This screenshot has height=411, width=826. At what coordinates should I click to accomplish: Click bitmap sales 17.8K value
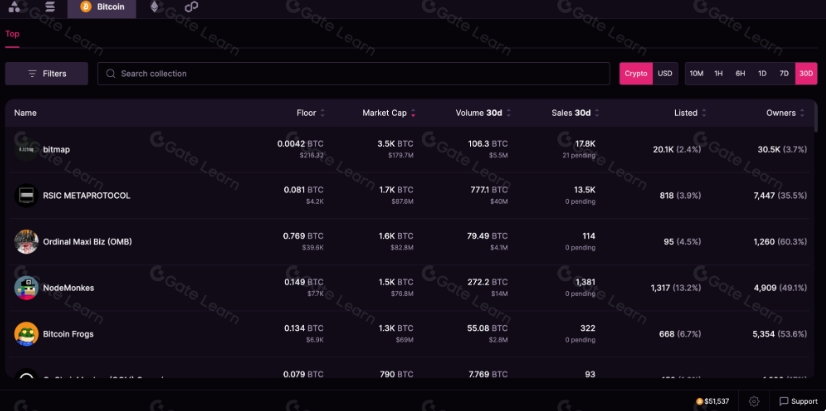pos(585,144)
